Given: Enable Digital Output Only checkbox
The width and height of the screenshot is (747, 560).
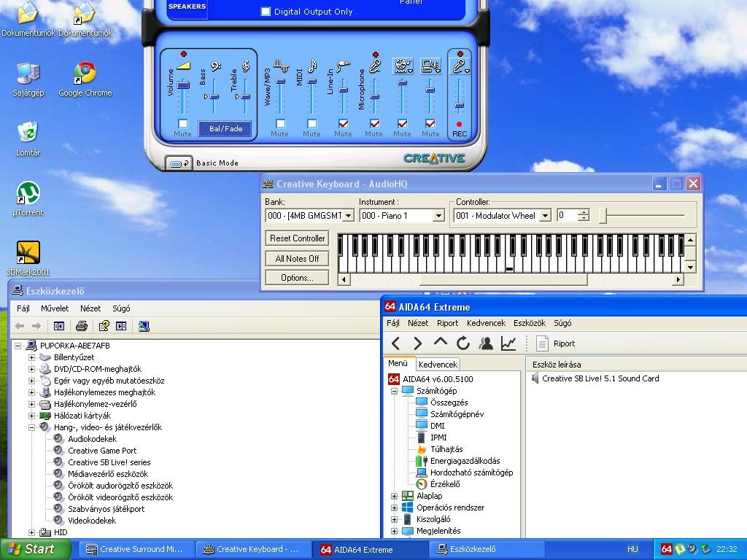Looking at the screenshot, I should coord(266,12).
